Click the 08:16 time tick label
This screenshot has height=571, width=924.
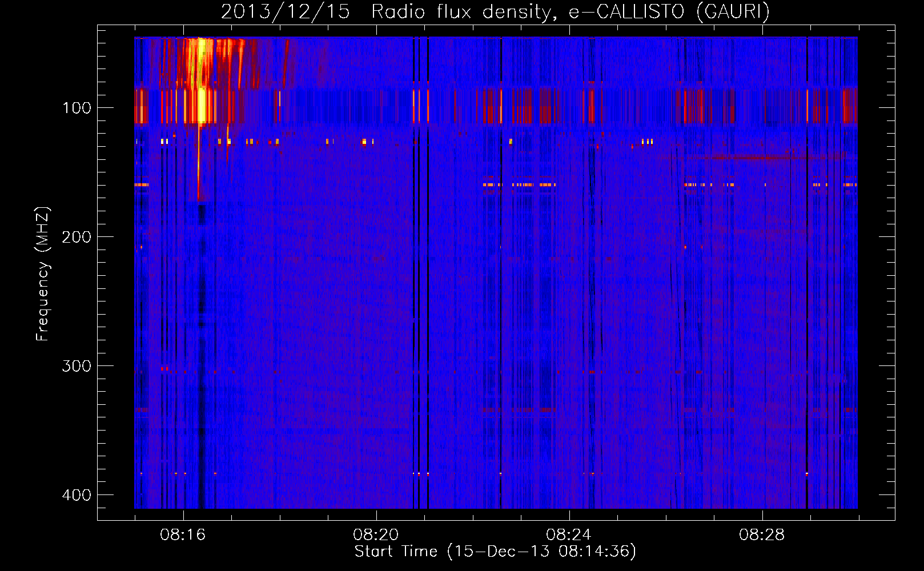click(183, 535)
